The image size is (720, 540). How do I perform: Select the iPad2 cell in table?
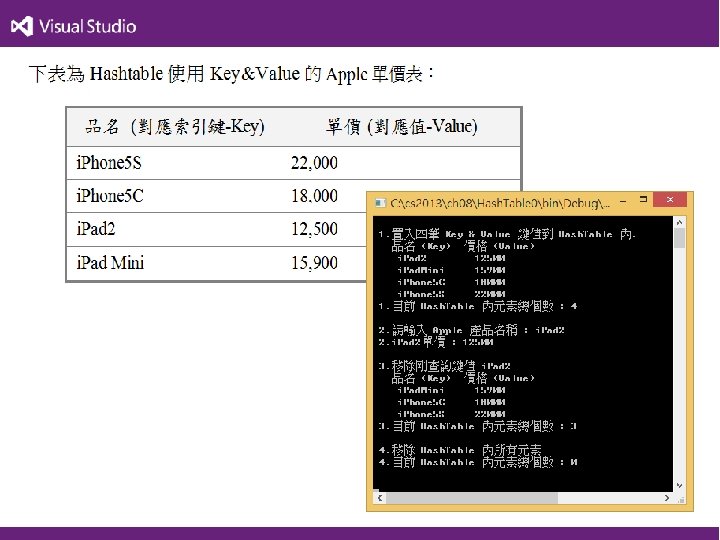click(96, 229)
